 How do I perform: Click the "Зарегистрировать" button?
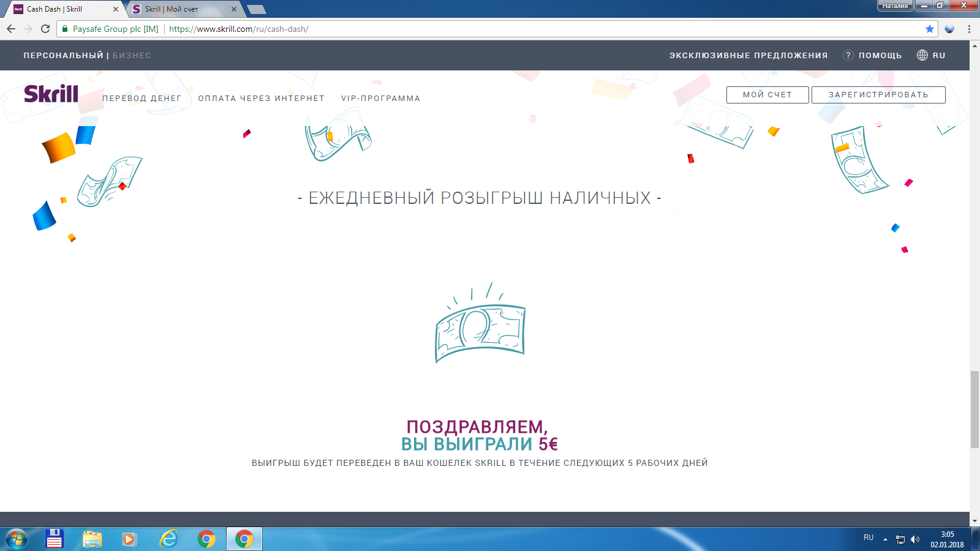tap(878, 95)
